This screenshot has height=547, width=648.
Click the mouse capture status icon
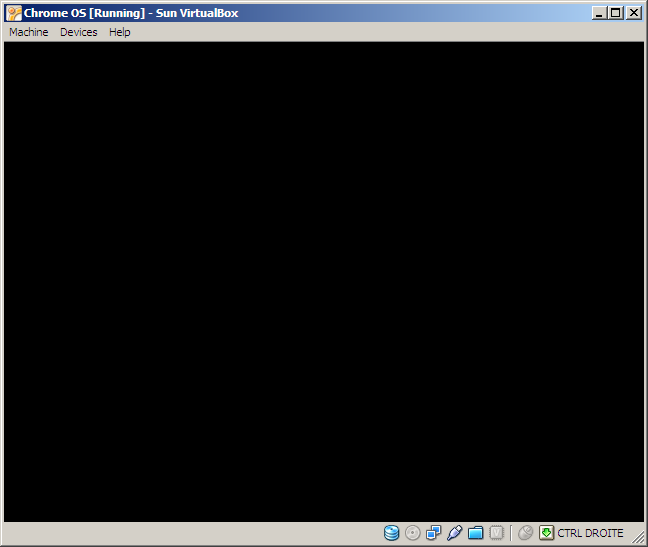pos(525,533)
